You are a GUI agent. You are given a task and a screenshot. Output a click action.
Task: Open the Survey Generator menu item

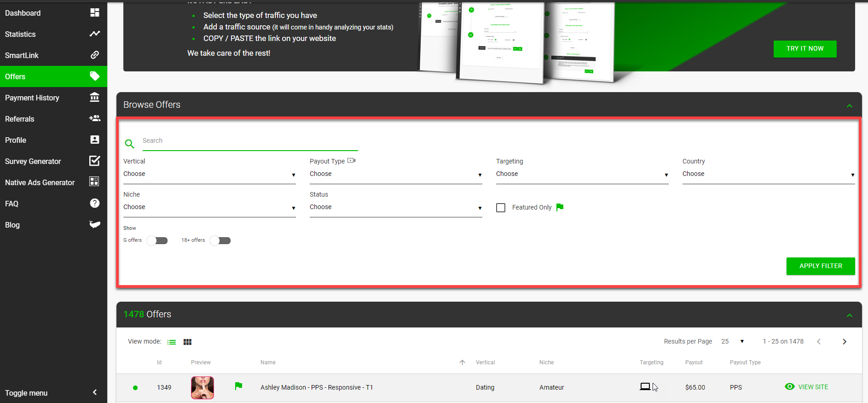tap(53, 161)
